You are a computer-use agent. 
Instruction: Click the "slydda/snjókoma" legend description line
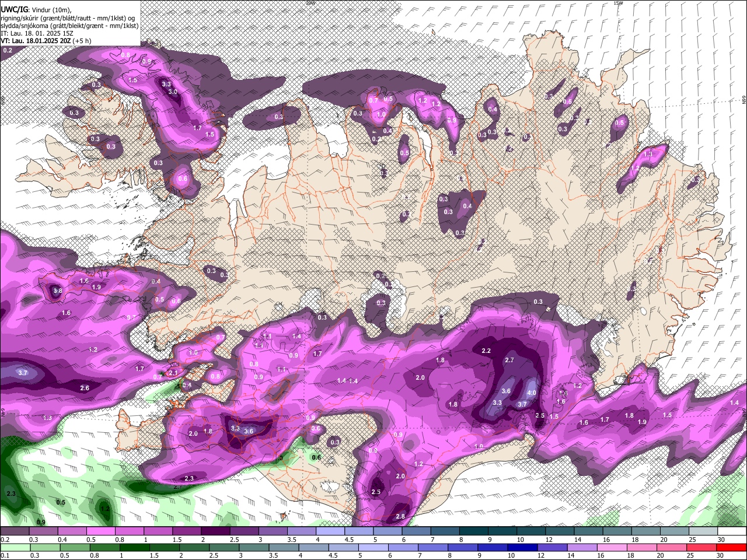(69, 26)
